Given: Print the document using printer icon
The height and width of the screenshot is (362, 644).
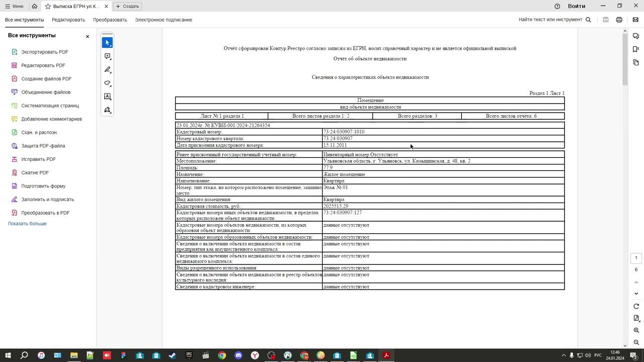Looking at the screenshot, I should pyautogui.click(x=619, y=20).
